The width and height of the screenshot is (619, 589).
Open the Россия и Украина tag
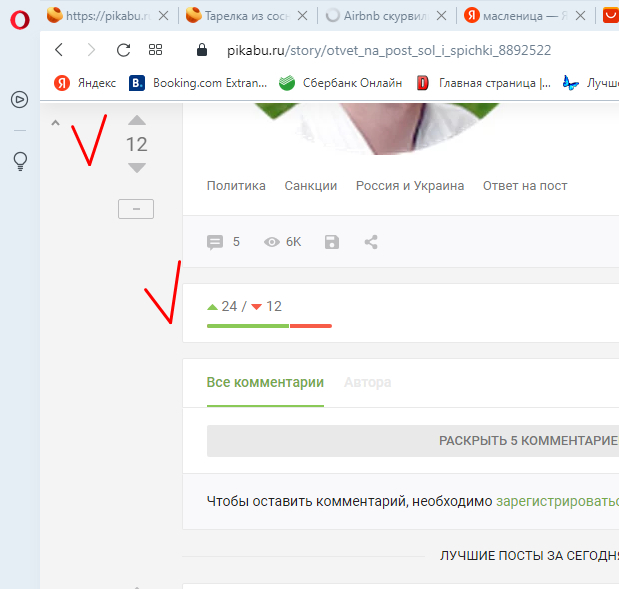pos(410,186)
